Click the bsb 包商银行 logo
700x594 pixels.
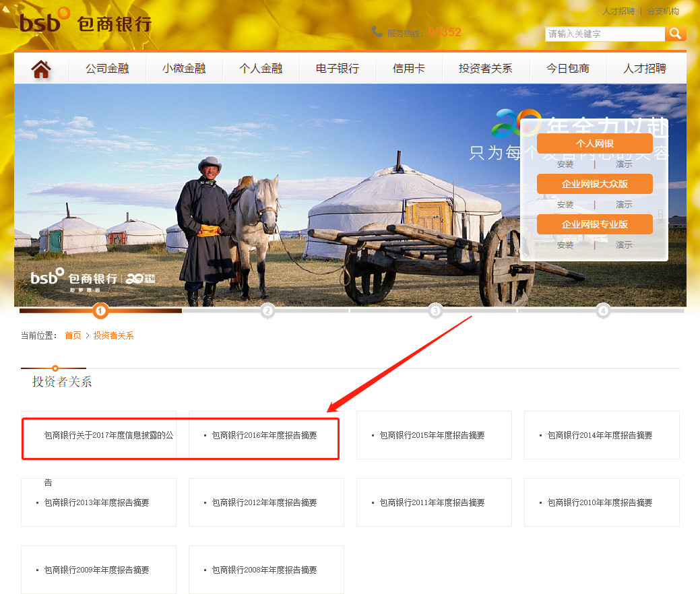(85, 22)
